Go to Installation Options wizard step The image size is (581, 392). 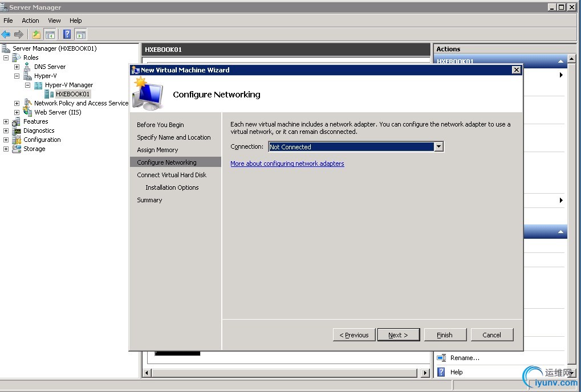click(172, 187)
